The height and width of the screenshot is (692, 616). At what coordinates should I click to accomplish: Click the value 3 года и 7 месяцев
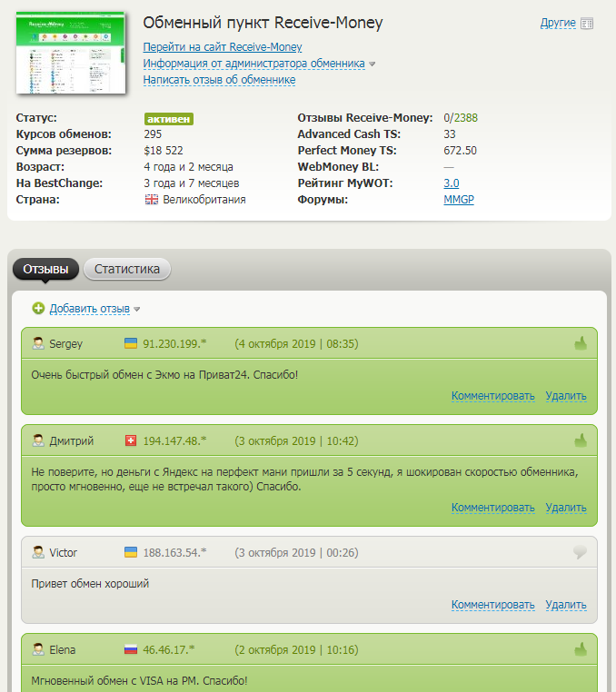pyautogui.click(x=192, y=183)
